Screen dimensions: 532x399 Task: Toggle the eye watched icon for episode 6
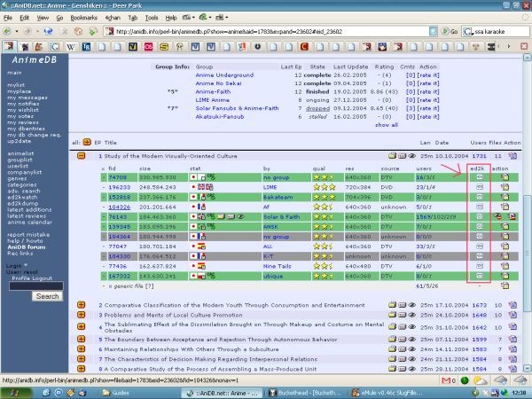pyautogui.click(x=412, y=349)
